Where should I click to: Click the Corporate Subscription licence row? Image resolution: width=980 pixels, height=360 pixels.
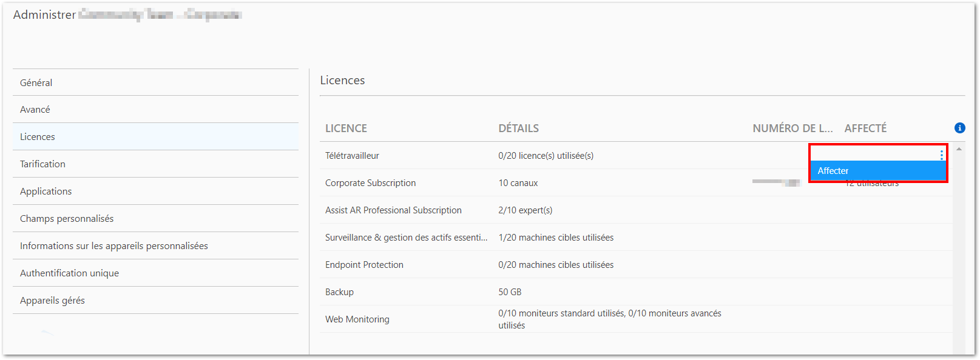(x=371, y=183)
